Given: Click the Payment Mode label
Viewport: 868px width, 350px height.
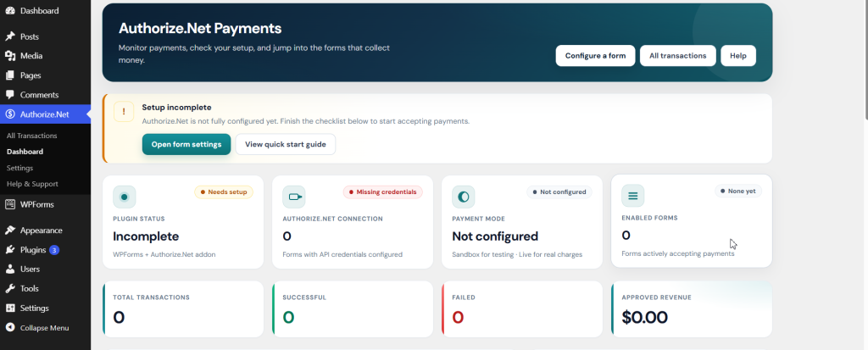Looking at the screenshot, I should point(478,219).
